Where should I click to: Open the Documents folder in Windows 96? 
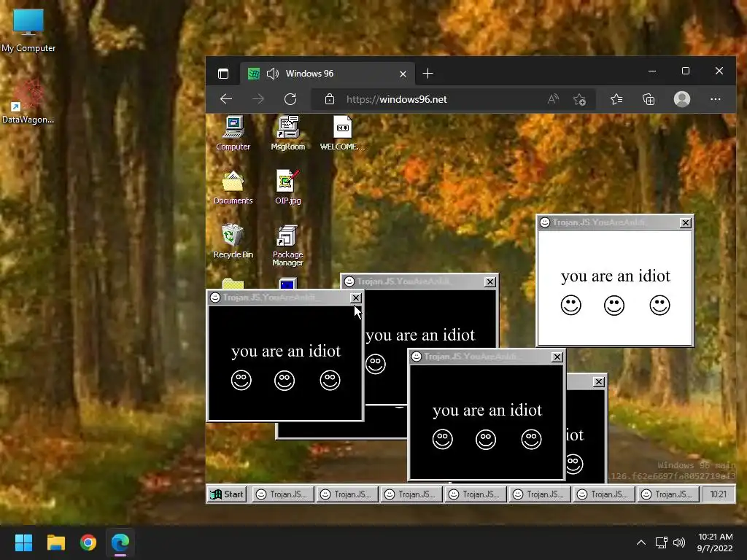click(233, 187)
